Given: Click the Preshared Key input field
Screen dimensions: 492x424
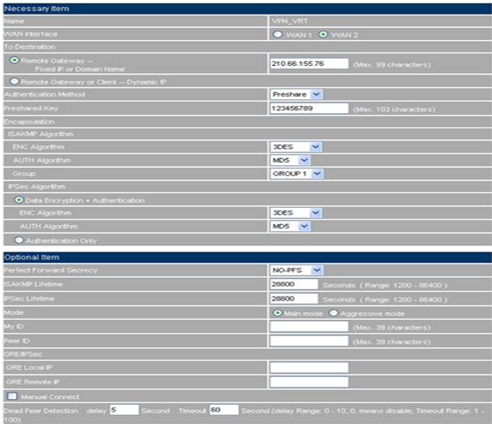Looking at the screenshot, I should [x=309, y=108].
